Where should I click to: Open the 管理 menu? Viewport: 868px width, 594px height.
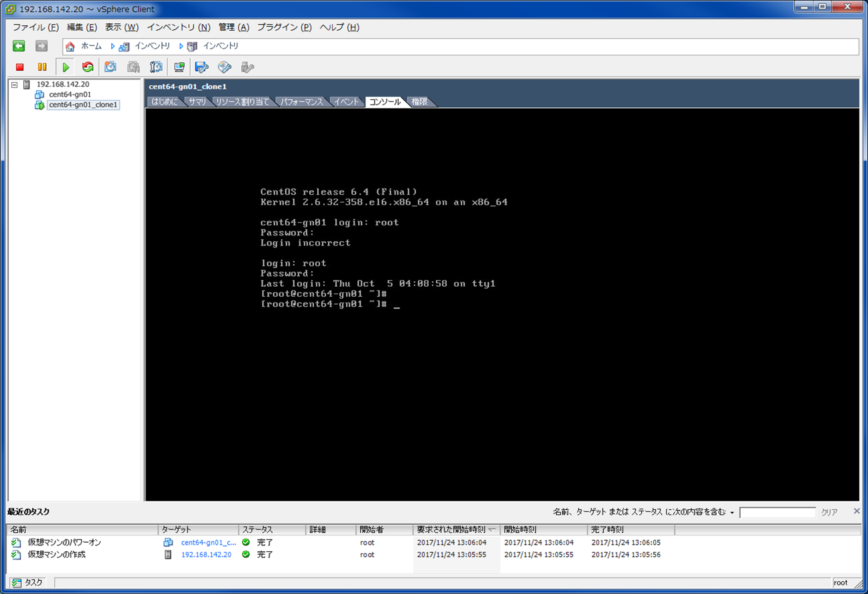(233, 27)
